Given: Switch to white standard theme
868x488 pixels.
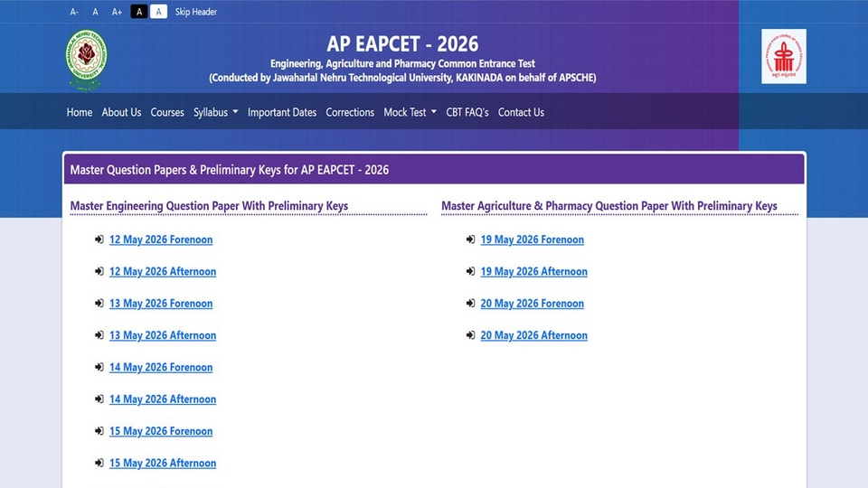Looking at the screenshot, I should (158, 12).
